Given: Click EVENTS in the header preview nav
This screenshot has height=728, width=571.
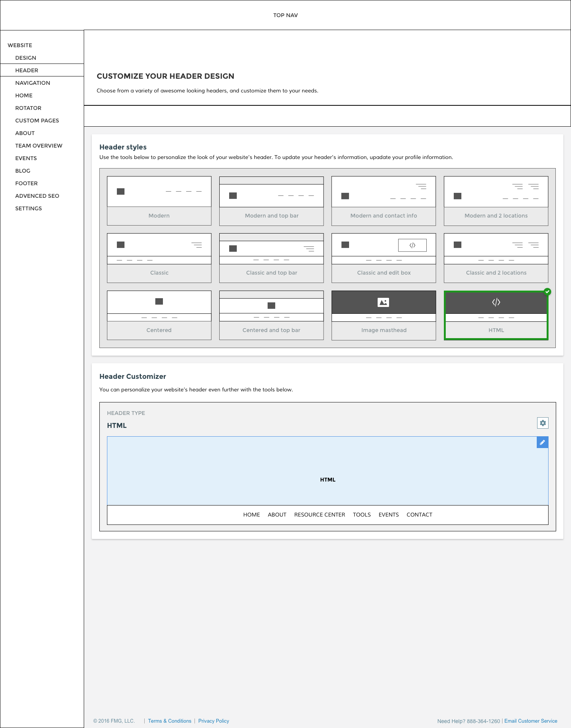Looking at the screenshot, I should (389, 515).
